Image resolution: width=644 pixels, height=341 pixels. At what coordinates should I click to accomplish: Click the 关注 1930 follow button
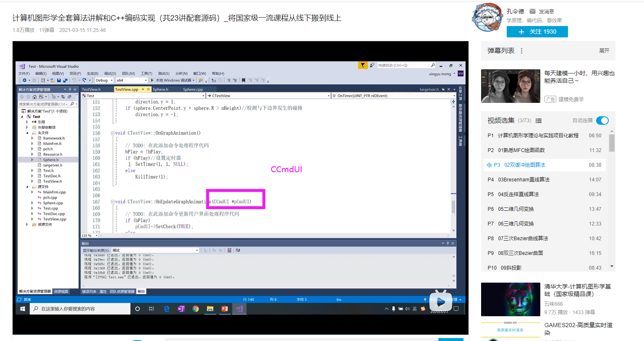pos(537,31)
